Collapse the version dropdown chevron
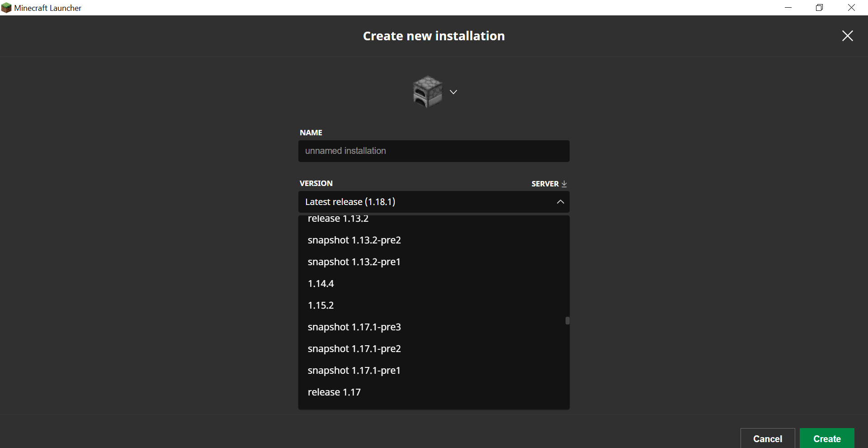The width and height of the screenshot is (868, 448). [x=560, y=202]
